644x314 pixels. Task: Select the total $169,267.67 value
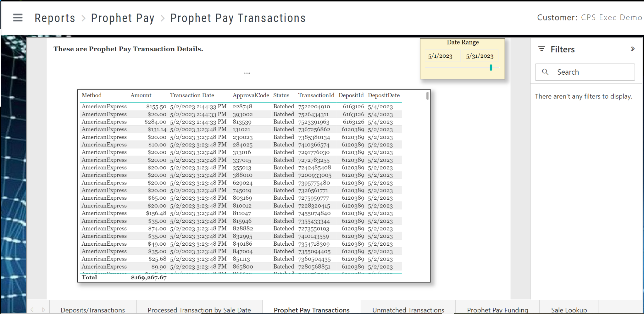149,277
